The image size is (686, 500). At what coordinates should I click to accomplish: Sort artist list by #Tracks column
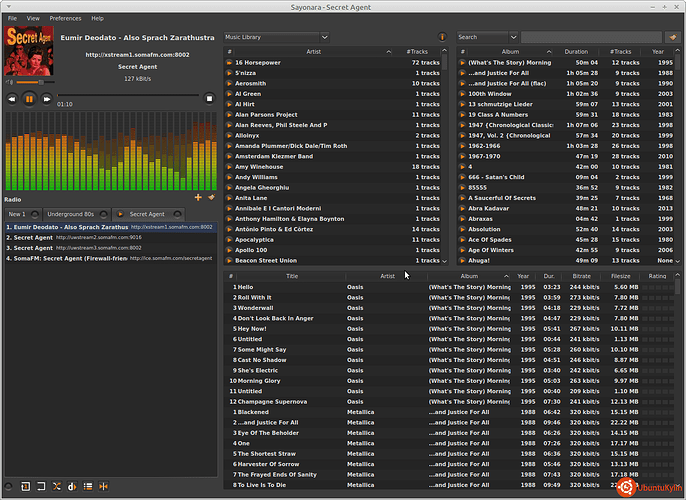coord(417,52)
